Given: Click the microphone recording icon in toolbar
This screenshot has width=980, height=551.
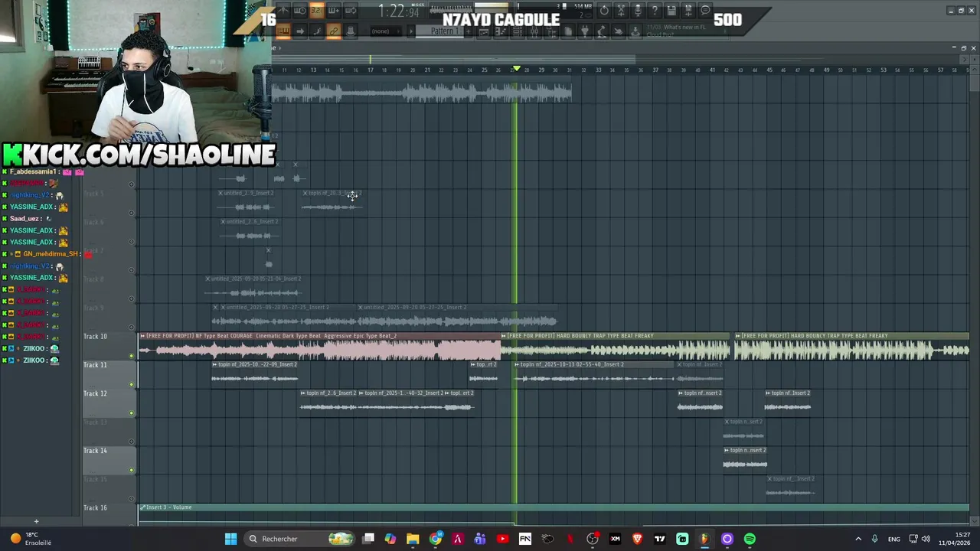Looking at the screenshot, I should 638,11.
